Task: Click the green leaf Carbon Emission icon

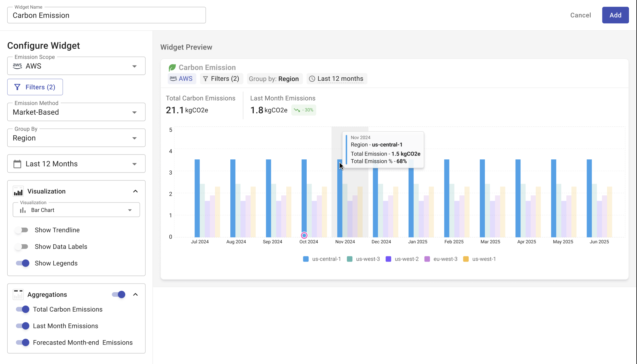Action: coord(172,68)
